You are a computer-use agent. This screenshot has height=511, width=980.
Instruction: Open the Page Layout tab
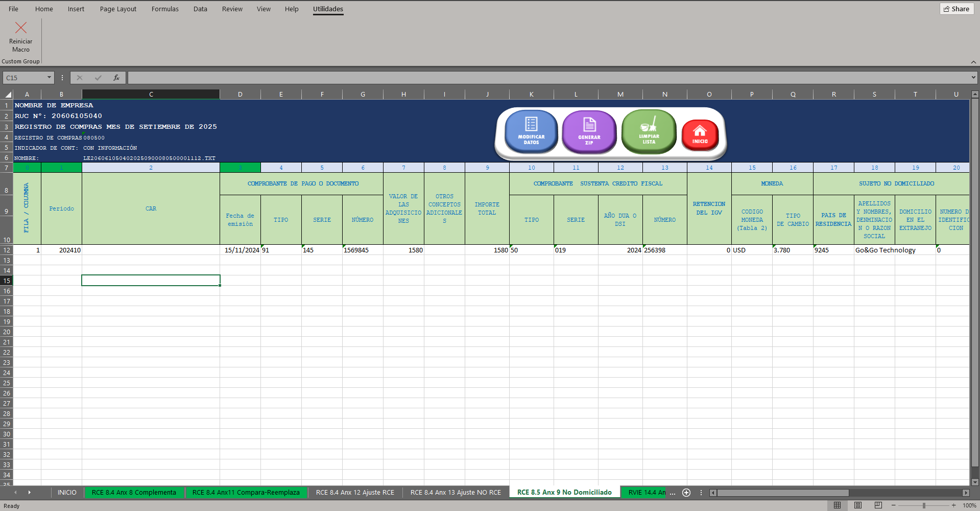118,9
